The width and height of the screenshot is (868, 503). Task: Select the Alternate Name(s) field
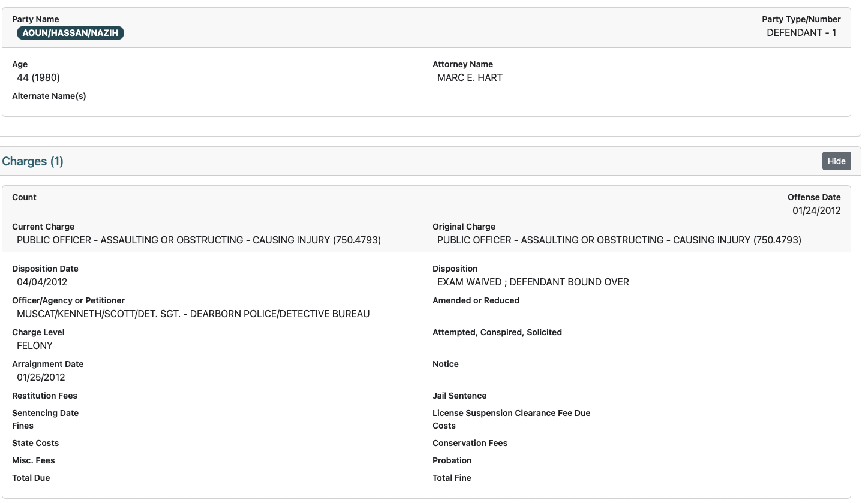[49, 96]
